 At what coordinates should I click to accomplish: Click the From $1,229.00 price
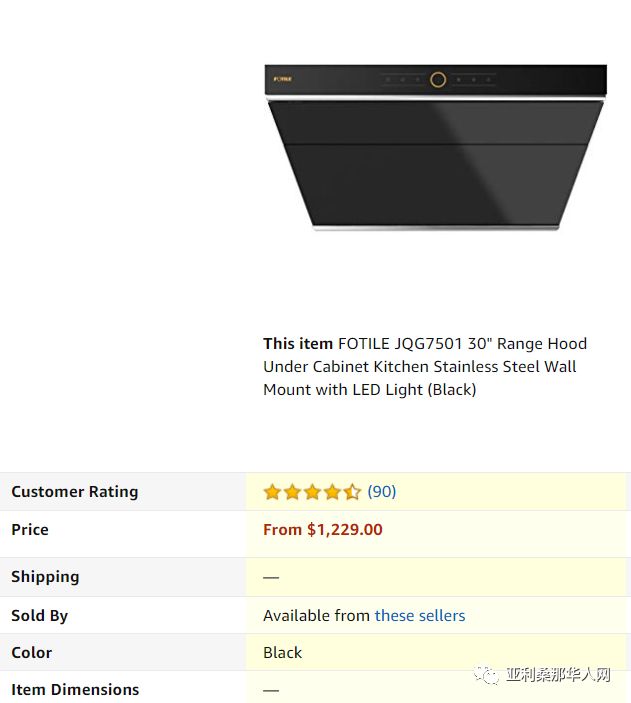click(323, 529)
